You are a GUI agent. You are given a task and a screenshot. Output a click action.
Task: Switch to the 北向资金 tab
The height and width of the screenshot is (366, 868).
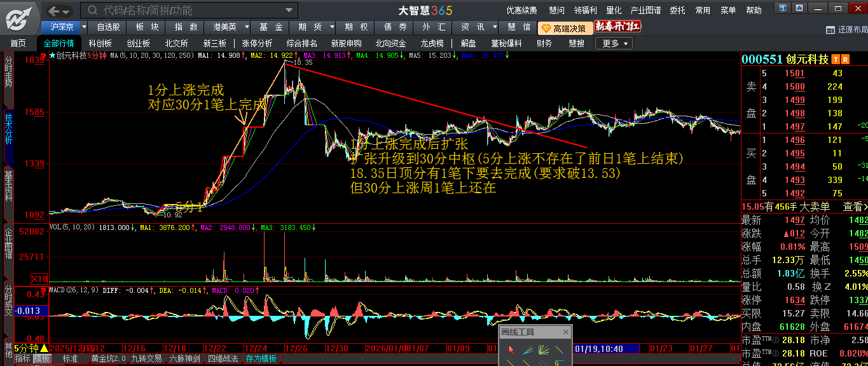pos(390,43)
